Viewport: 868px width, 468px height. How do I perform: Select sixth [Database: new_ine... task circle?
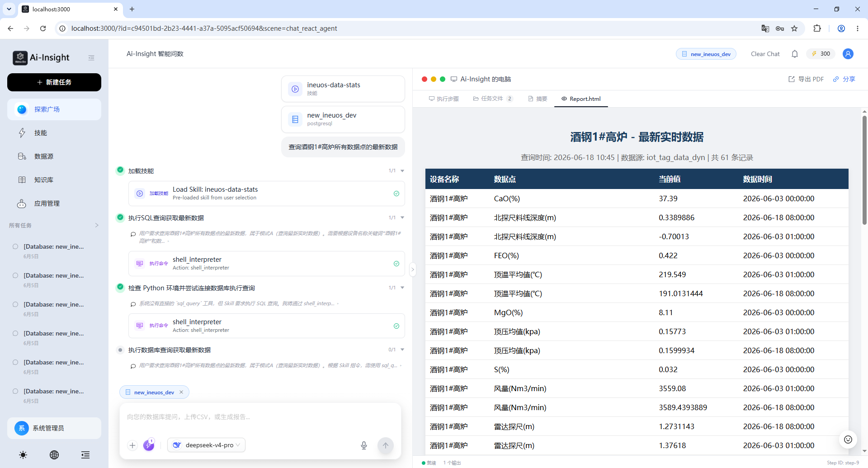(15, 391)
